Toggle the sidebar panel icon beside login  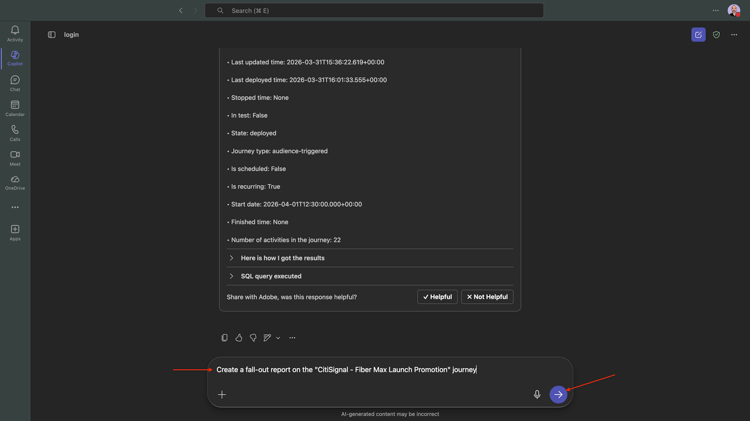click(52, 34)
